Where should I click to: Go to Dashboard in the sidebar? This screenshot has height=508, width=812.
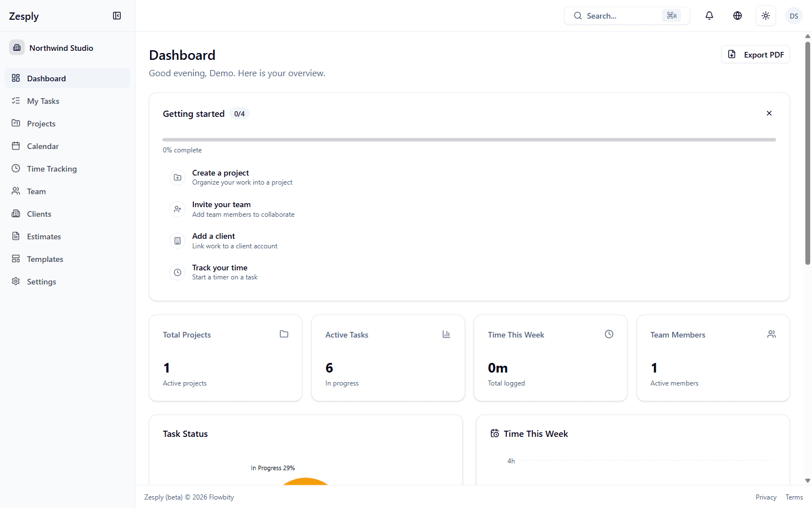[68, 78]
